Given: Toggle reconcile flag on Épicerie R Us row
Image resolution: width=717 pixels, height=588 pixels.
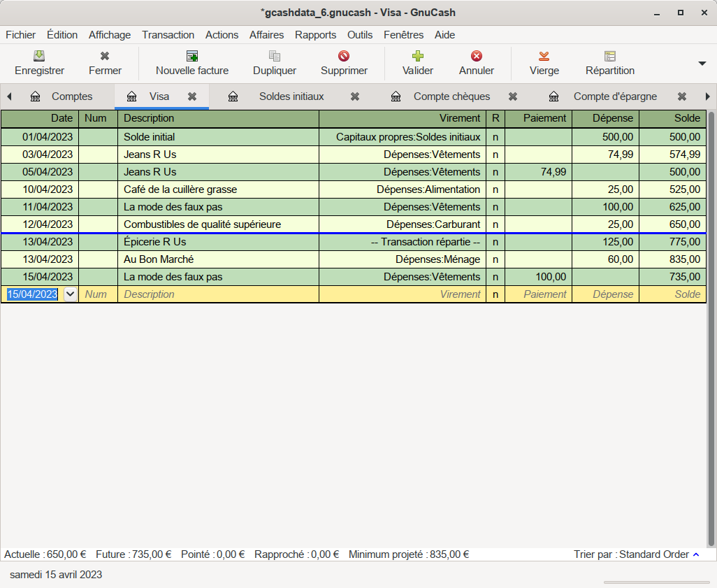Looking at the screenshot, I should pos(495,242).
